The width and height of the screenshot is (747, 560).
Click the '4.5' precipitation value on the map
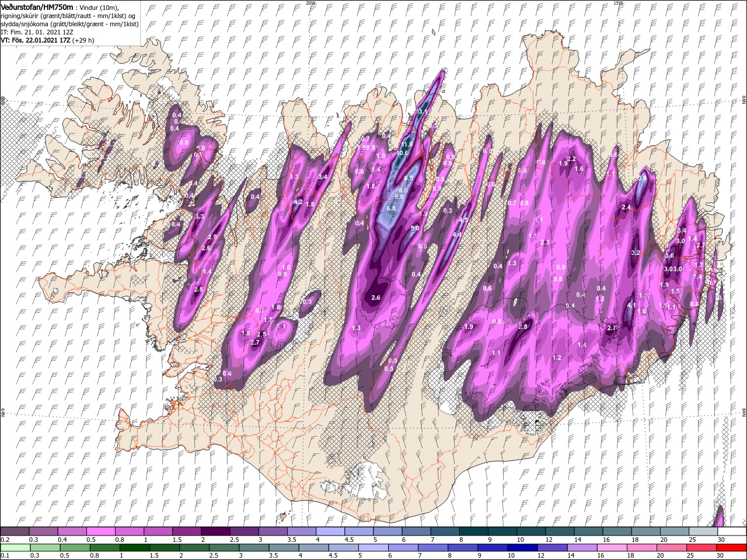[463, 220]
